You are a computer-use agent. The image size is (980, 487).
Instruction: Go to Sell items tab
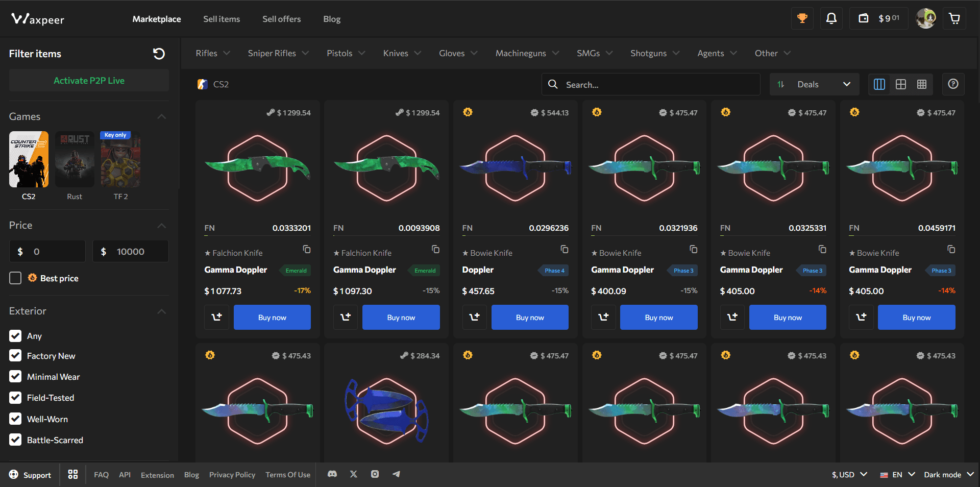[x=222, y=19]
